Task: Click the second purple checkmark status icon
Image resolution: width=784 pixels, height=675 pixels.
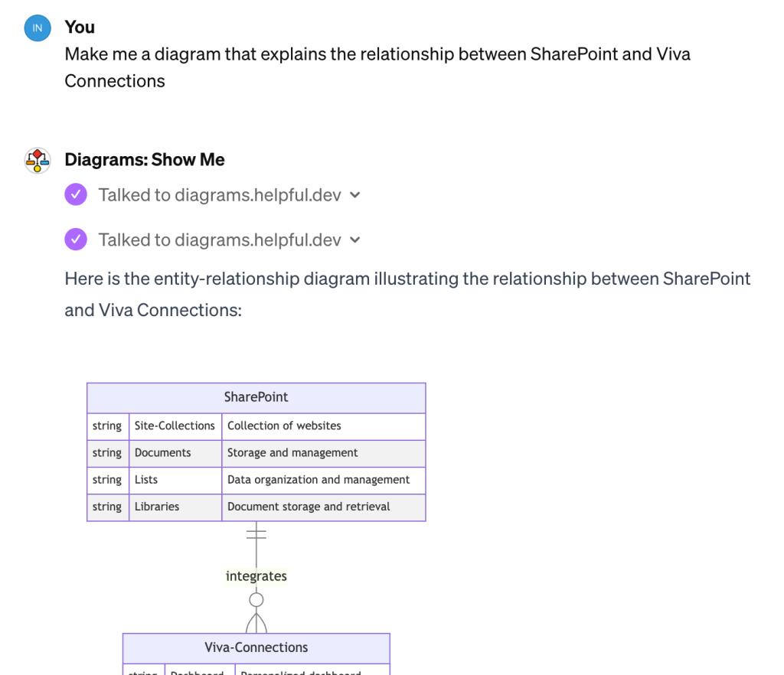Action: pos(76,240)
